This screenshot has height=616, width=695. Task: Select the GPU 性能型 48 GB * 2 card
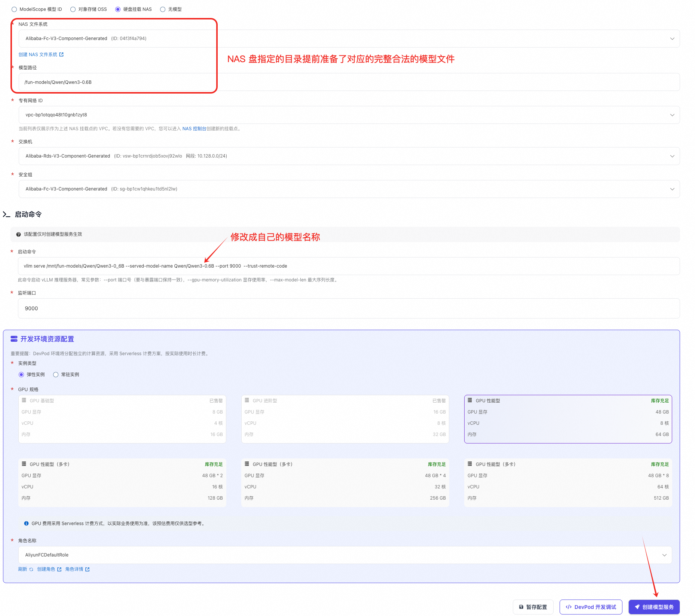click(122, 483)
